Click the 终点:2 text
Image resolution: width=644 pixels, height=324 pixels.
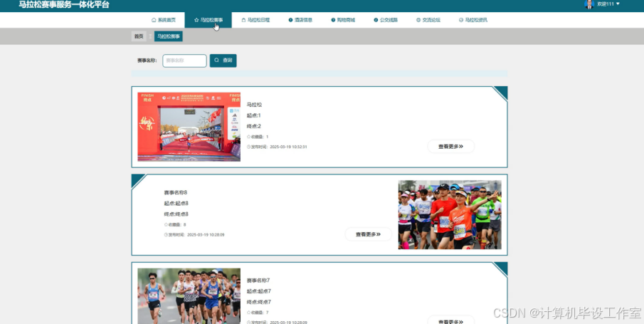pyautogui.click(x=254, y=126)
